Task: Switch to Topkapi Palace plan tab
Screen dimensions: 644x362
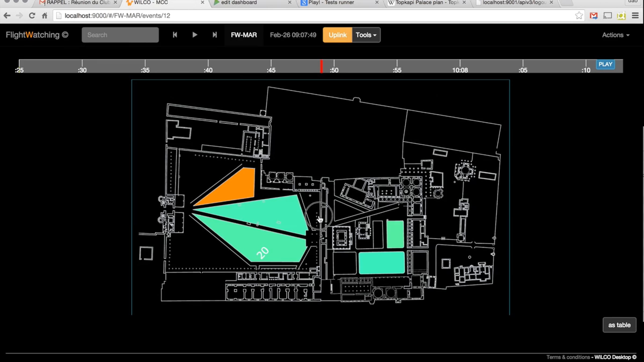Action: coord(427,3)
